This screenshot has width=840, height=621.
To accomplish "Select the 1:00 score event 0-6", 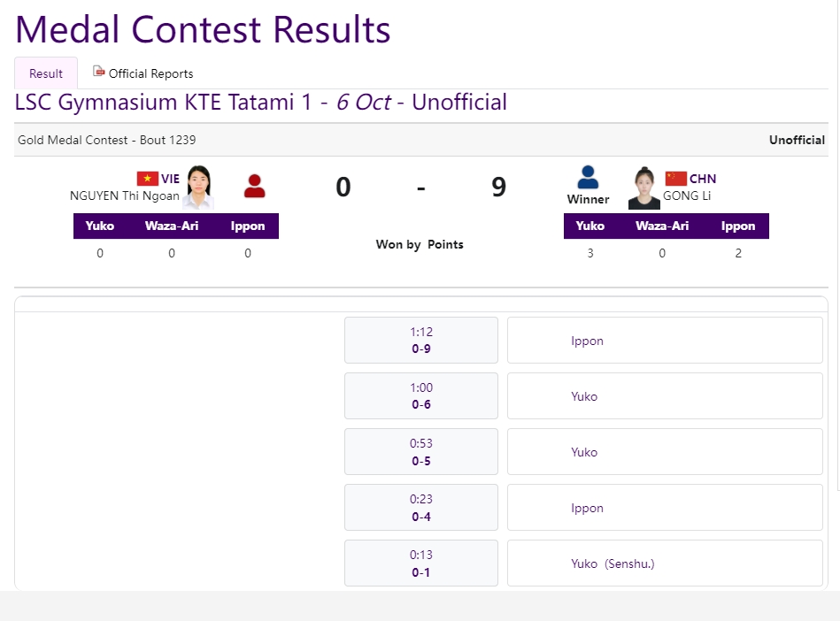I will (x=421, y=395).
